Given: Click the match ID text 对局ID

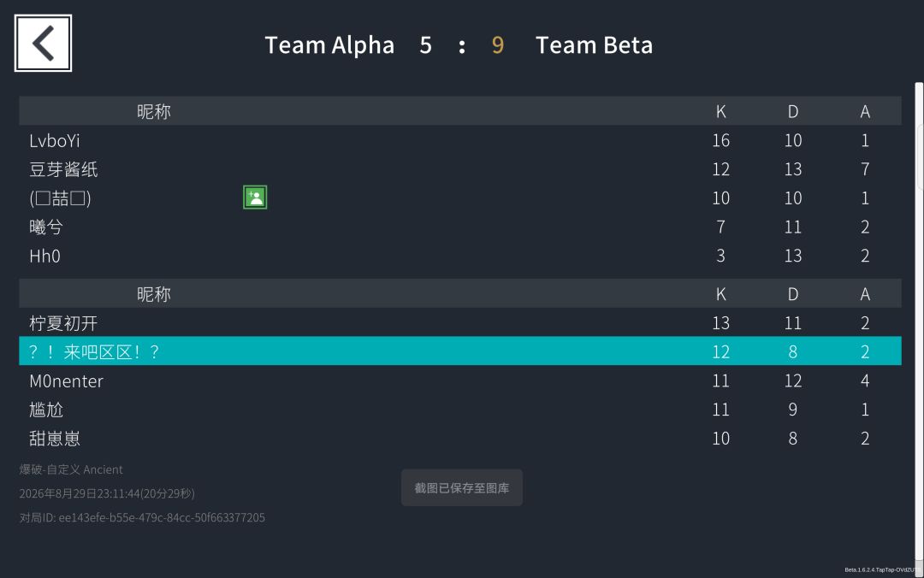Looking at the screenshot, I should click(x=142, y=517).
